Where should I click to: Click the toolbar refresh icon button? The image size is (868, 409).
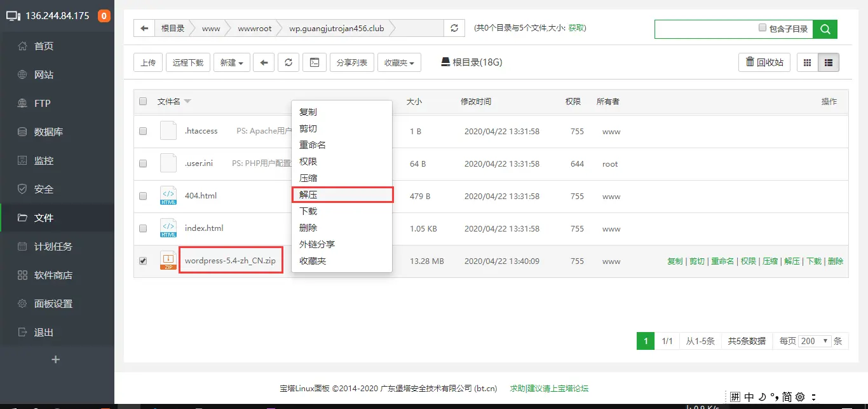[x=288, y=62]
